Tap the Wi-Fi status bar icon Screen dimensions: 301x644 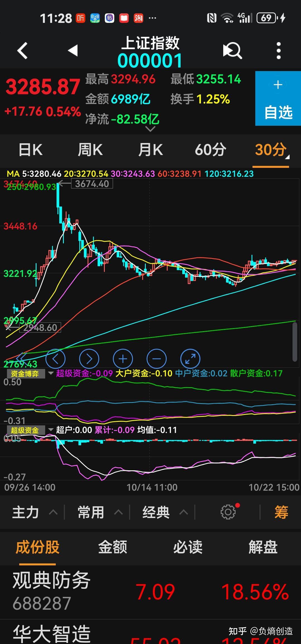pyautogui.click(x=227, y=18)
